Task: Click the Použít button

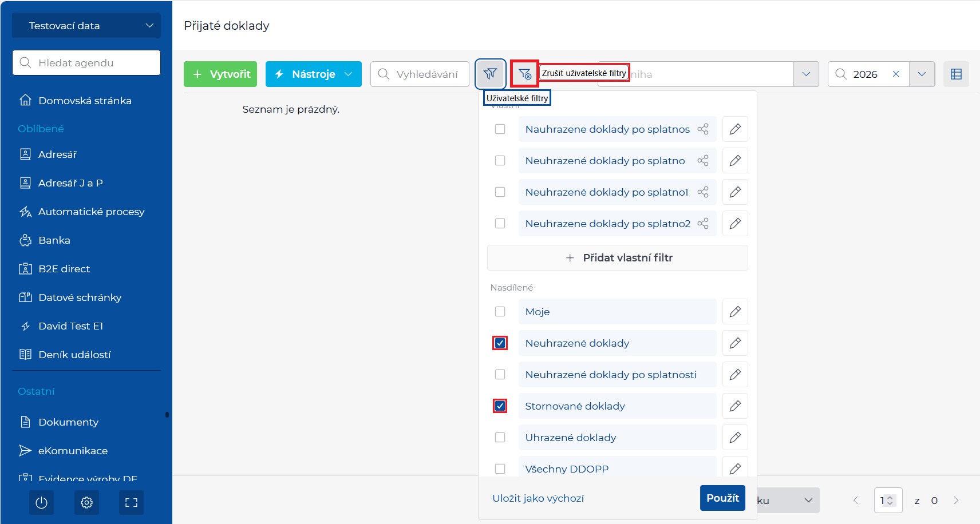Action: coord(722,498)
